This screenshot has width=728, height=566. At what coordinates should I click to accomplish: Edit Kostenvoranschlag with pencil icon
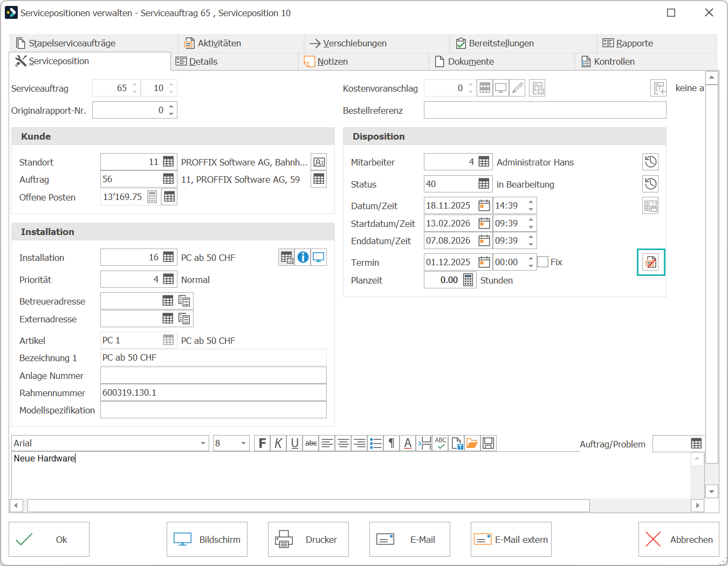pyautogui.click(x=517, y=88)
